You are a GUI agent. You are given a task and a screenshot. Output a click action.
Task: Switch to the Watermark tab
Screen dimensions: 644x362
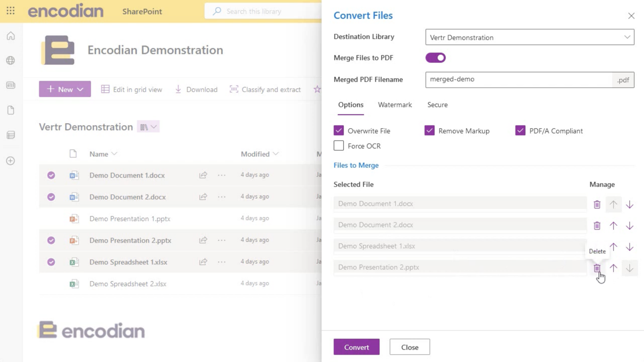pos(395,105)
